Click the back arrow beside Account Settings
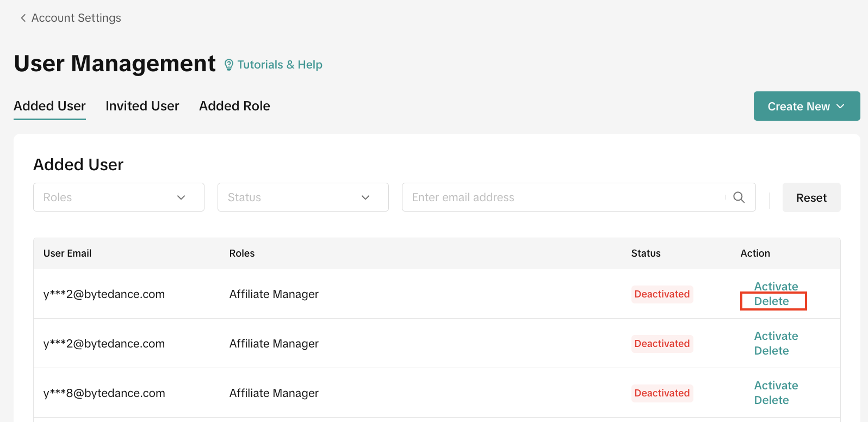The width and height of the screenshot is (868, 422). [23, 18]
